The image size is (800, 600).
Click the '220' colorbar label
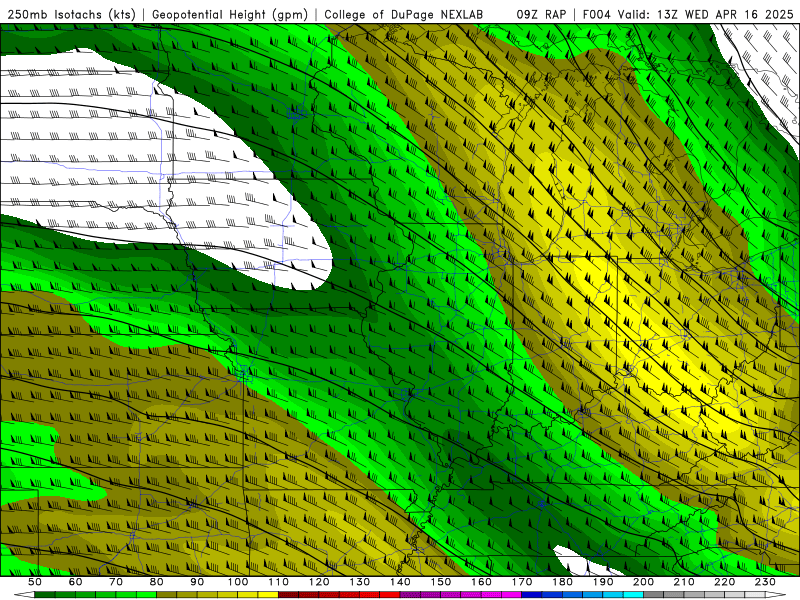(x=725, y=582)
